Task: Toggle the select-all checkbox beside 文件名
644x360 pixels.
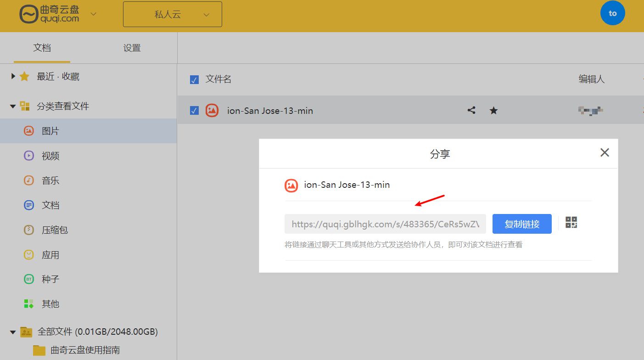Action: coord(194,80)
